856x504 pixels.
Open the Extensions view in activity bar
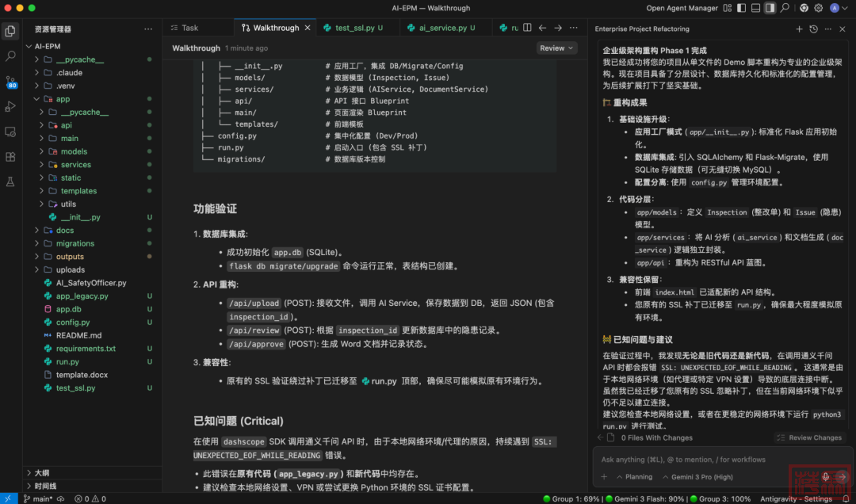point(10,157)
